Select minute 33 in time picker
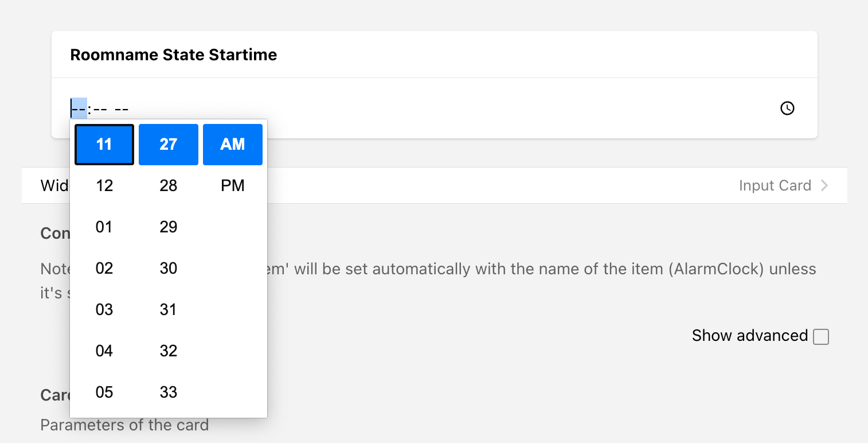The height and width of the screenshot is (443, 868). (x=169, y=392)
